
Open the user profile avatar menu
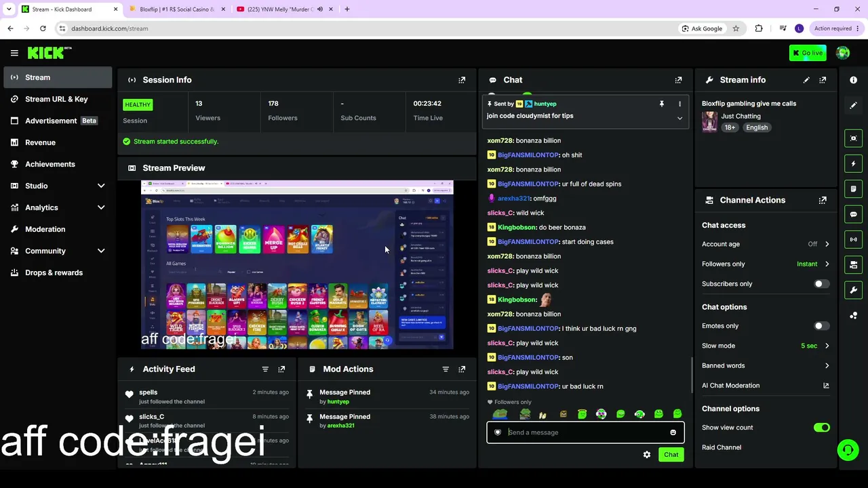843,53
